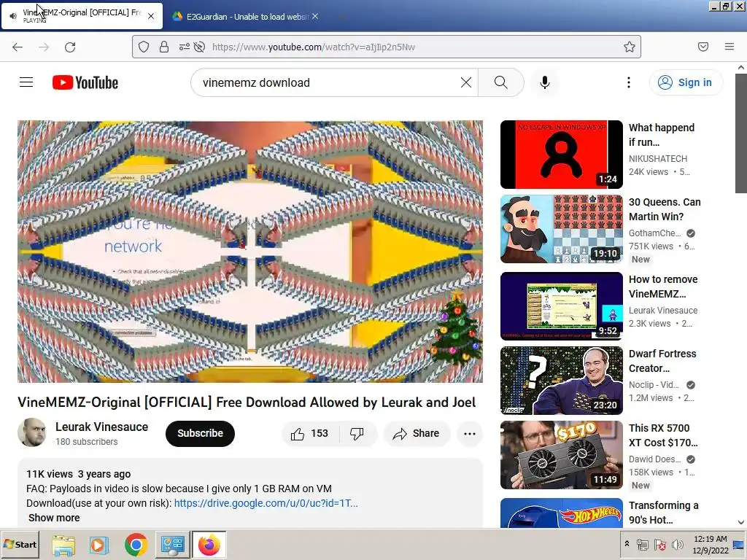Start voice search with the microphone
The width and height of the screenshot is (747, 560).
545,82
